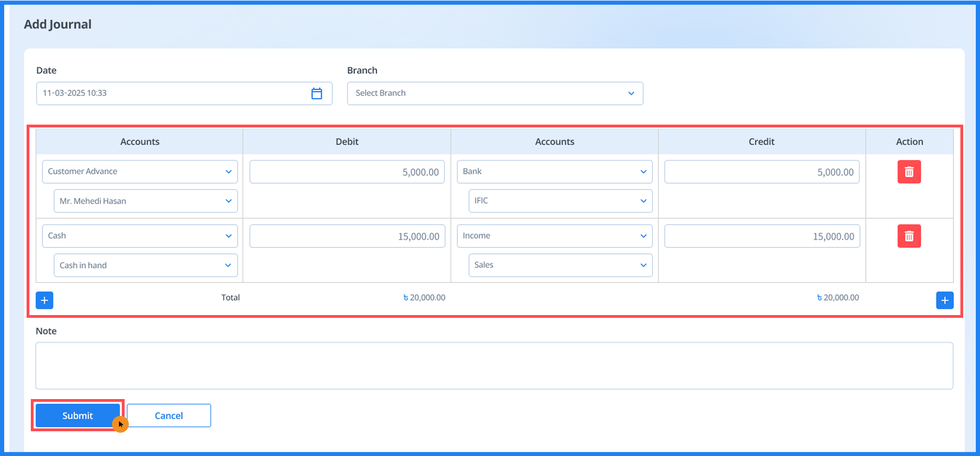Click the 15,000.00 credit amount field
The width and height of the screenshot is (980, 456).
coord(762,236)
